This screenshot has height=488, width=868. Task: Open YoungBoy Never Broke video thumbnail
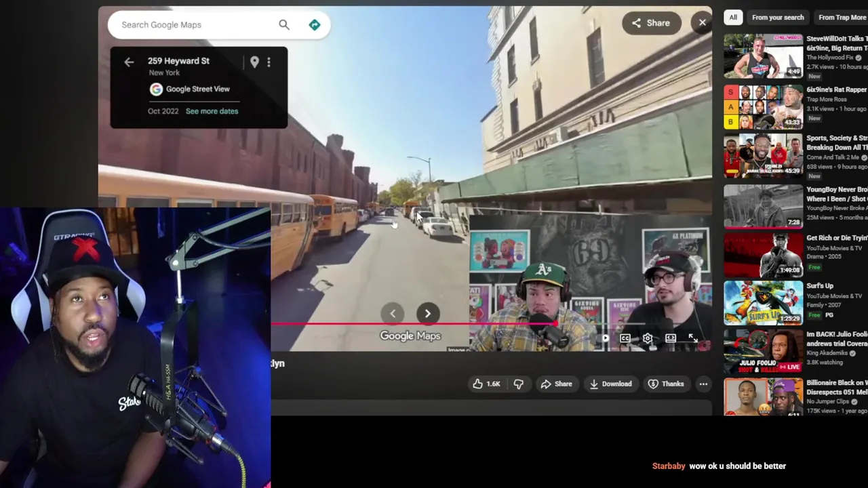pos(763,206)
